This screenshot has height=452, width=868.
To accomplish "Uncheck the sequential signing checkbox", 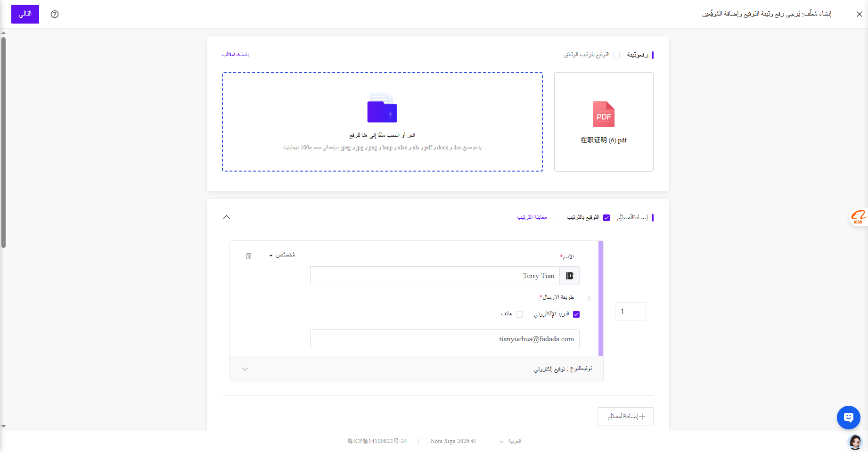I will (x=606, y=218).
